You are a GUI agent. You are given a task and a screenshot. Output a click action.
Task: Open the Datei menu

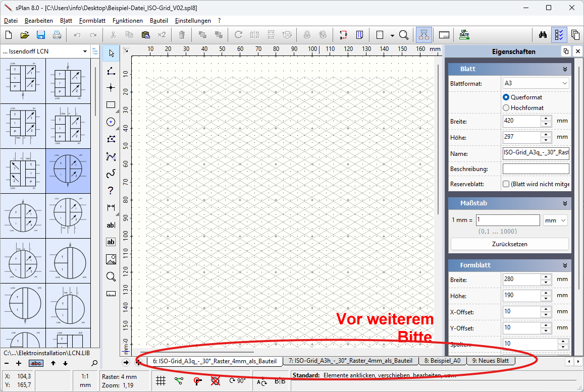(11, 21)
